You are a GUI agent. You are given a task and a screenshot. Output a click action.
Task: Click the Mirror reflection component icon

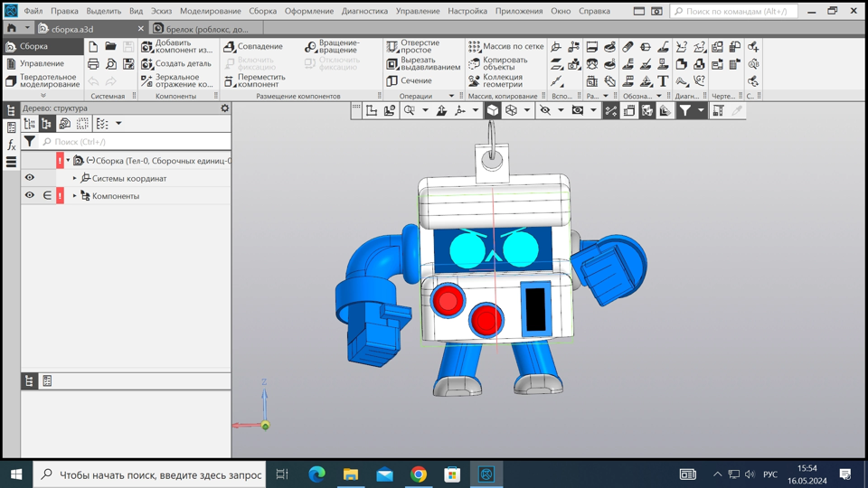click(x=146, y=80)
